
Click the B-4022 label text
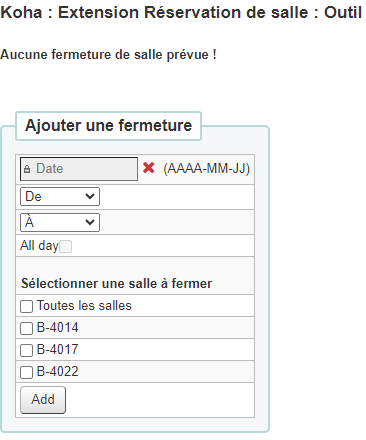57,372
